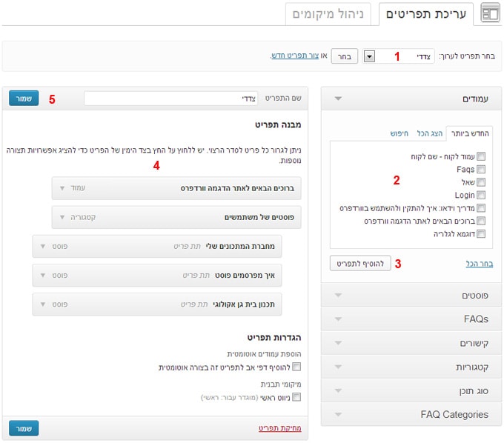Check the Faqs page checkbox
The width and height of the screenshot is (504, 443).
point(482,170)
